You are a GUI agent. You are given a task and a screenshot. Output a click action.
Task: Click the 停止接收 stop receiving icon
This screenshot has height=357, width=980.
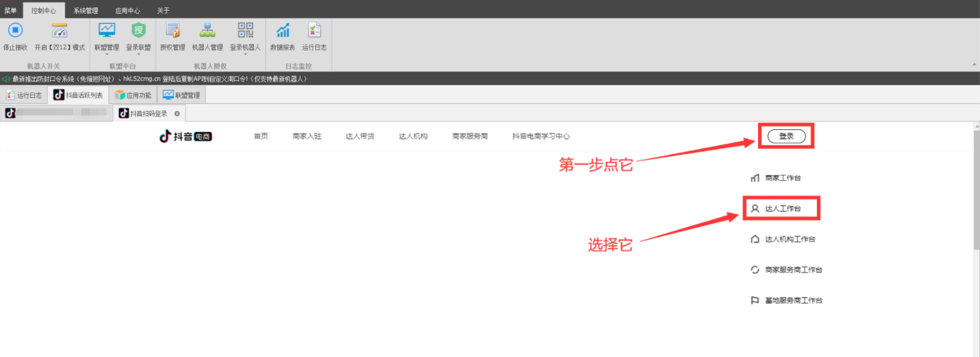tap(15, 30)
